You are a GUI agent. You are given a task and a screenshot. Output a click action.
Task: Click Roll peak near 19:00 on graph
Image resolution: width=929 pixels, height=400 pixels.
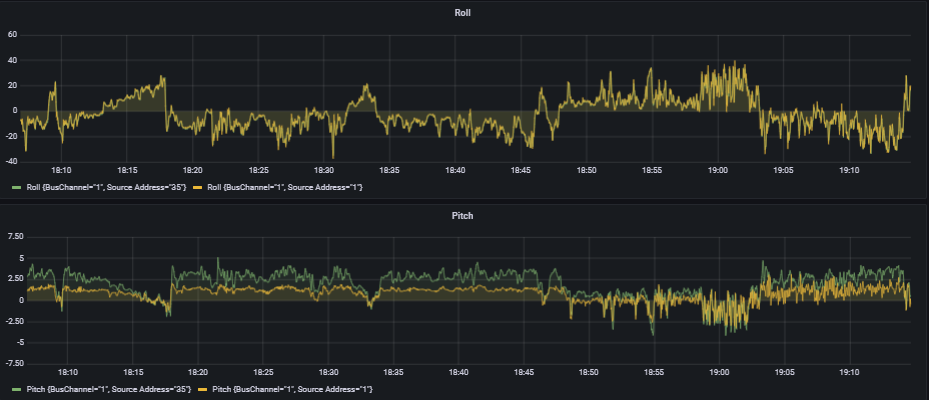[x=735, y=61]
